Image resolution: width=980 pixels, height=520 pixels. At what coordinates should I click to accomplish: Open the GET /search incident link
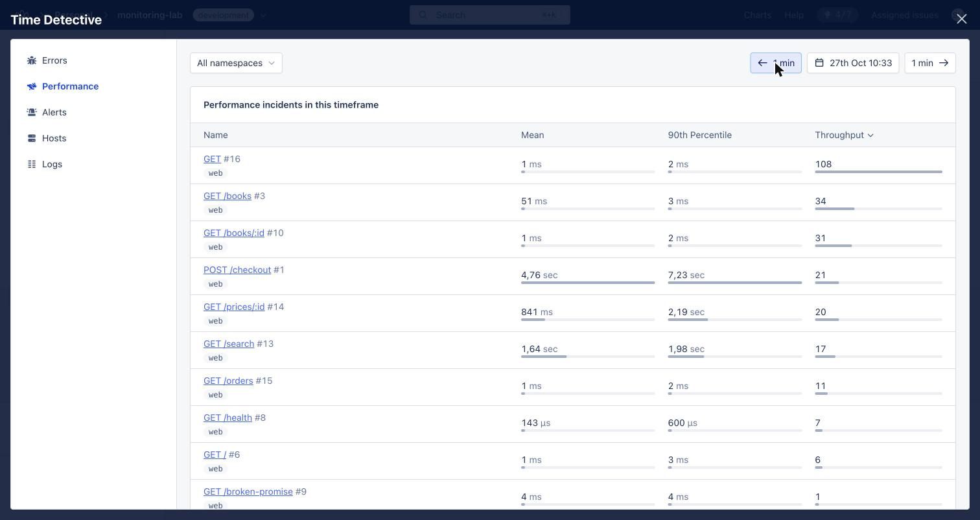[229, 344]
